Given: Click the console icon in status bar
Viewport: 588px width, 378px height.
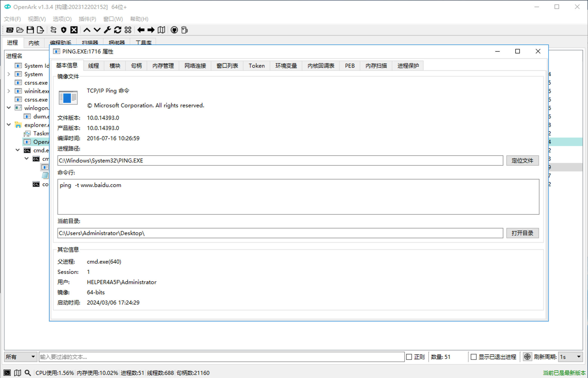Looking at the screenshot, I should click(x=7, y=373).
